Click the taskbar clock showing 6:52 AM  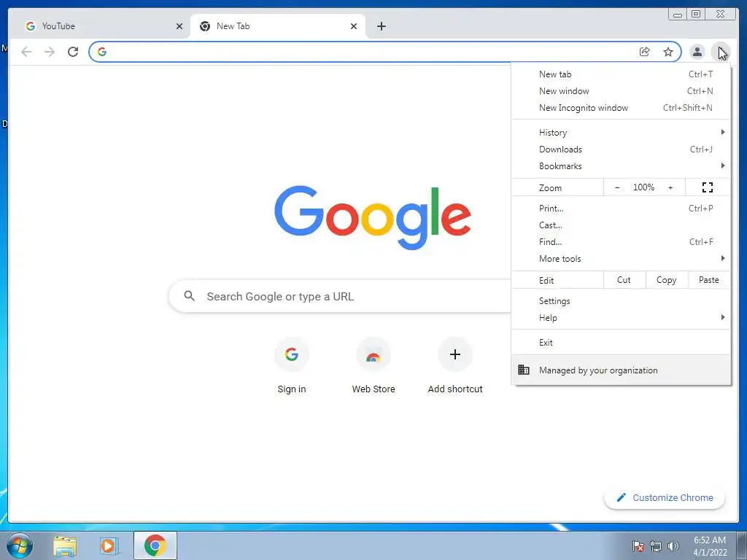pyautogui.click(x=710, y=546)
